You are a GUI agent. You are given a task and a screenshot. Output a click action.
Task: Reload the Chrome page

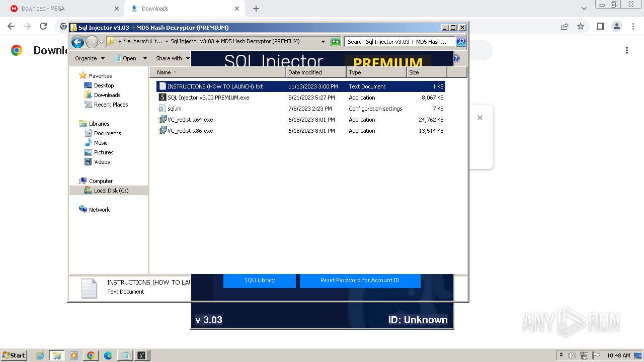pos(43,26)
